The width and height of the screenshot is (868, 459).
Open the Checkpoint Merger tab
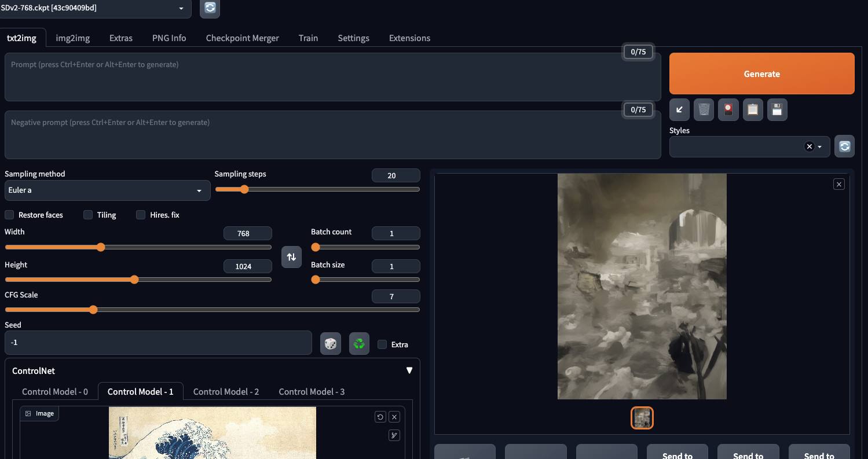point(243,38)
